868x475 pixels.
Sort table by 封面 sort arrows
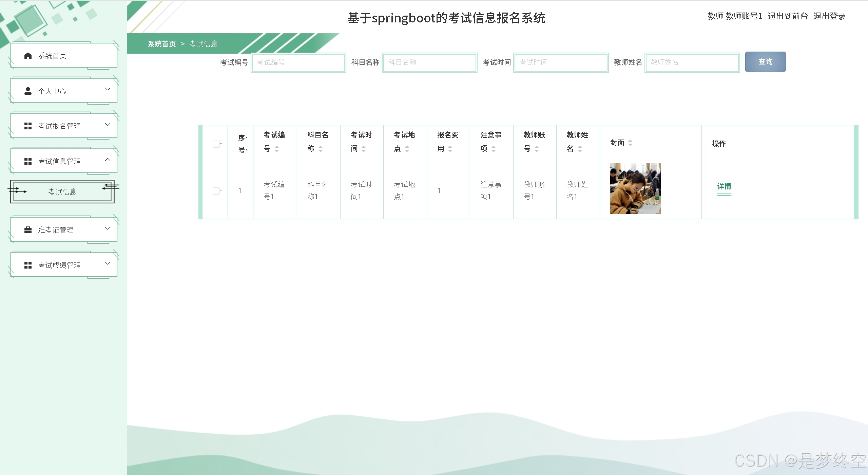click(x=630, y=143)
